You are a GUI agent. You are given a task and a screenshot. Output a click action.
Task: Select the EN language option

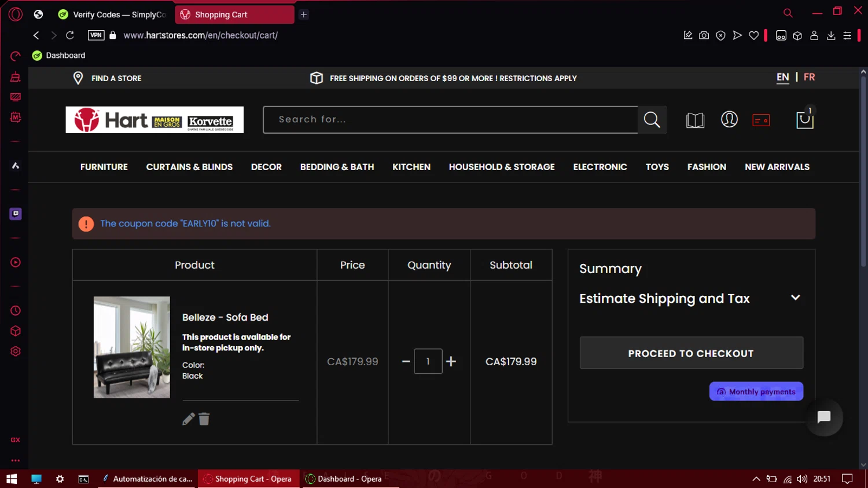(x=782, y=77)
